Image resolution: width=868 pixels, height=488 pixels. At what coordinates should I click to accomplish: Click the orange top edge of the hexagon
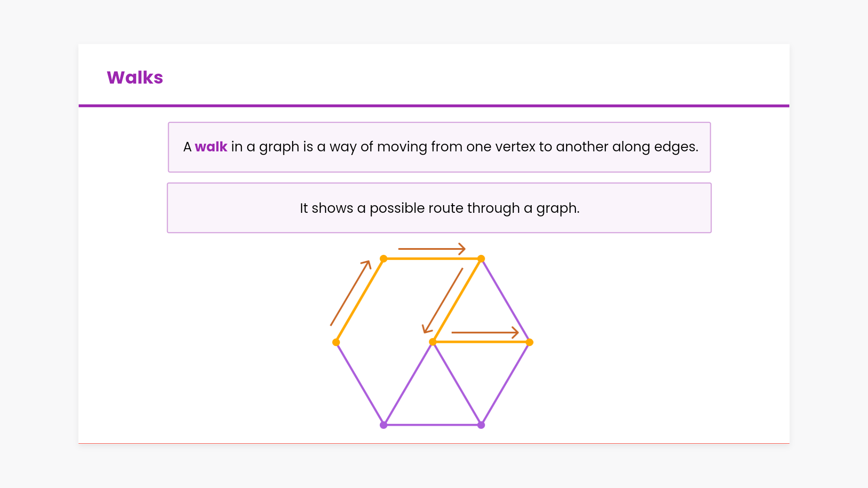[432, 259]
